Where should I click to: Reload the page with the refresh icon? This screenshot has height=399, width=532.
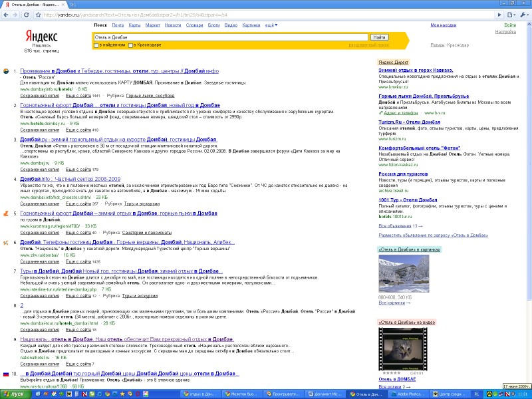(25, 14)
